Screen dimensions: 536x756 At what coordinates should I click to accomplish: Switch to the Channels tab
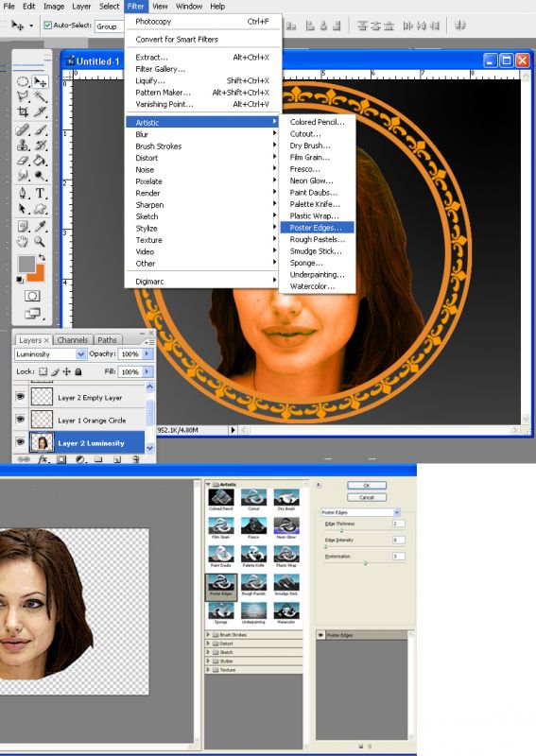pyautogui.click(x=73, y=340)
